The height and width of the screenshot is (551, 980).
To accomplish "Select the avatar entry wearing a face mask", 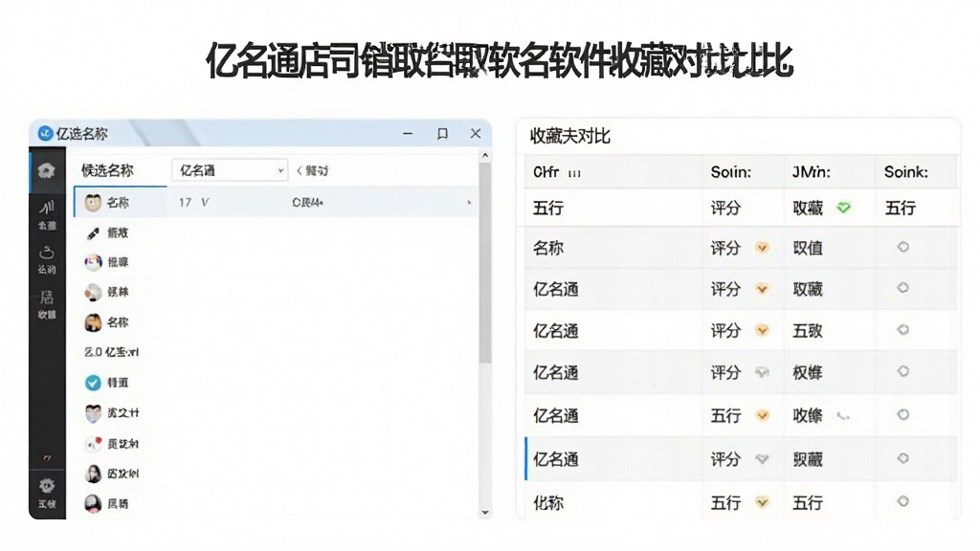I will (x=111, y=413).
